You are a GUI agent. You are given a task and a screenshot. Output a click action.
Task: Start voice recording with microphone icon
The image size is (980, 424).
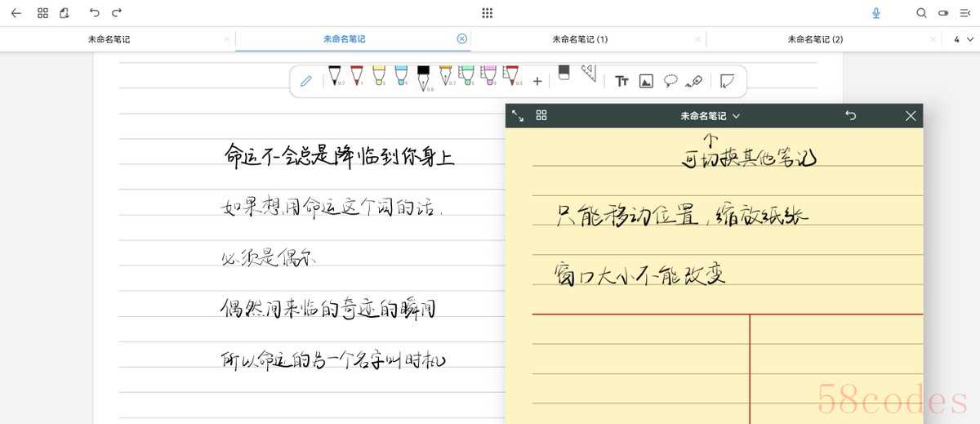tap(876, 13)
